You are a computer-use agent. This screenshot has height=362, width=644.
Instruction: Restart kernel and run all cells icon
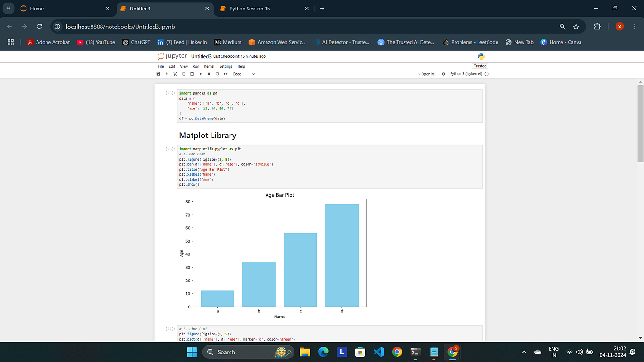tap(225, 74)
